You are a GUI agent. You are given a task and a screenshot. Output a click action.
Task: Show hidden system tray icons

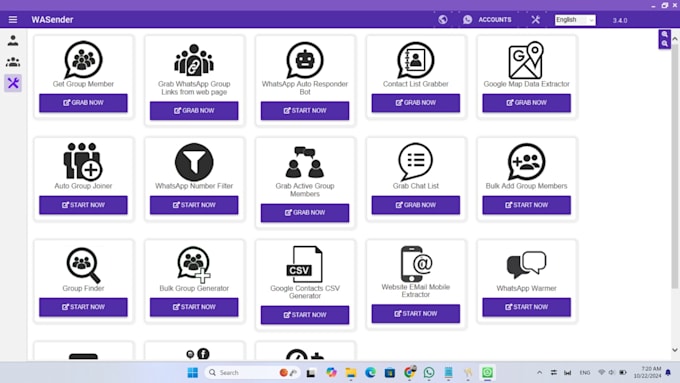pyautogui.click(x=539, y=373)
